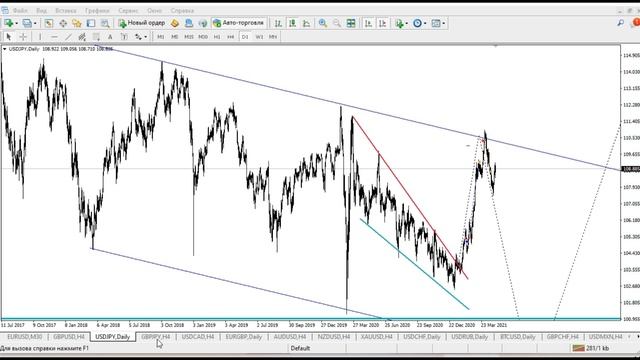Switch to EURUSD,M30 chart tab
The height and width of the screenshot is (360, 640).
coord(24,337)
